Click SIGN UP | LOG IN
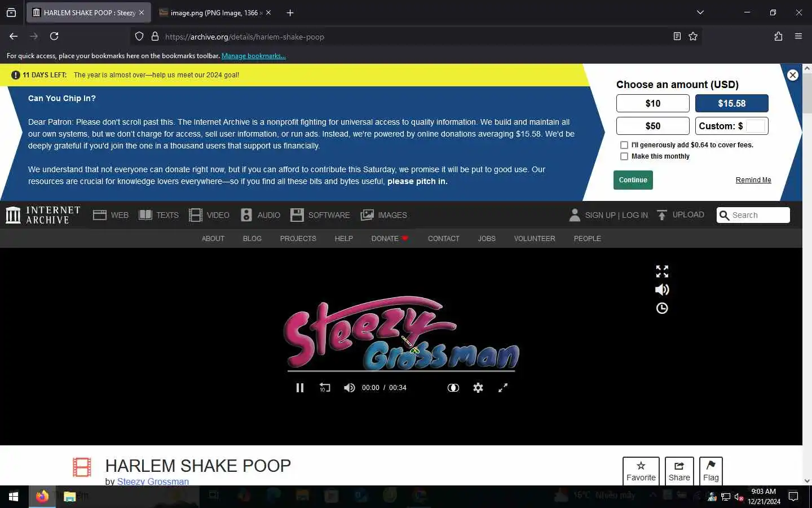This screenshot has width=812, height=508. [x=616, y=215]
